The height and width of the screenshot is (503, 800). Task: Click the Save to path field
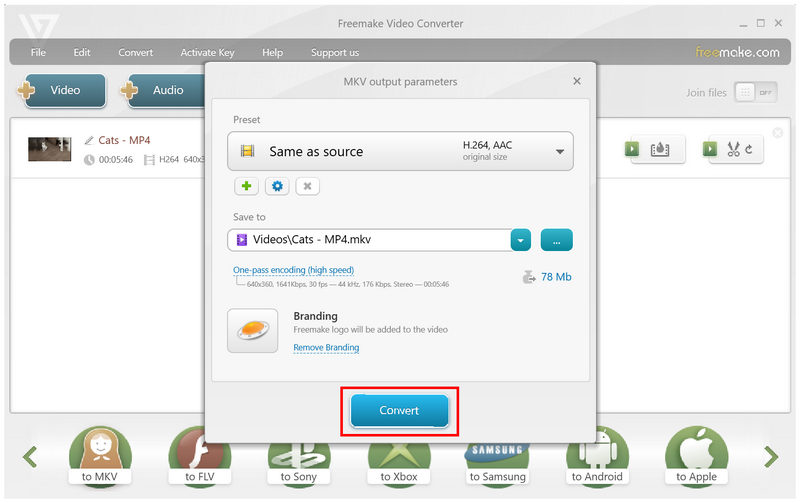[x=369, y=240]
